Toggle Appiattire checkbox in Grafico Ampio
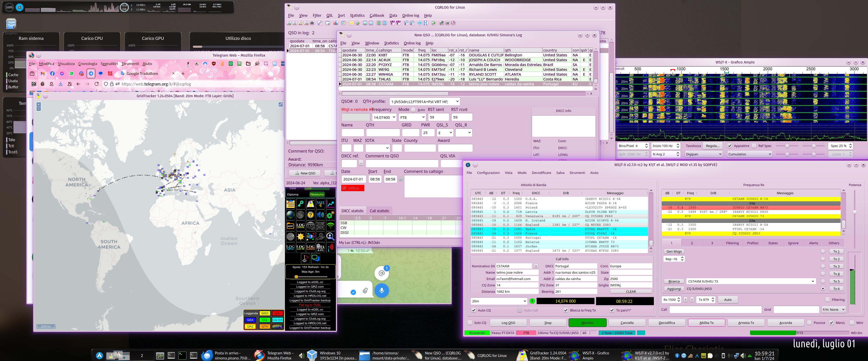868x361 pixels. click(x=729, y=146)
